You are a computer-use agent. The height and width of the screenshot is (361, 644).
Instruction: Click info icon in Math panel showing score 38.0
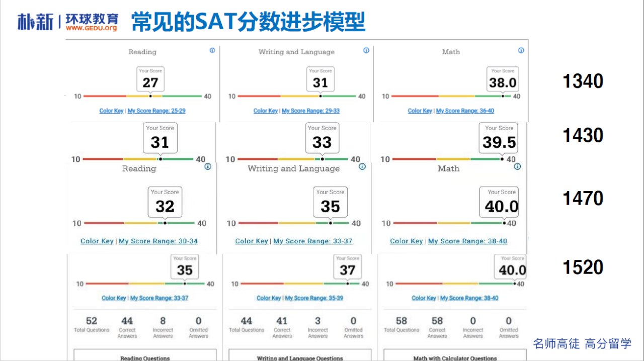point(521,50)
